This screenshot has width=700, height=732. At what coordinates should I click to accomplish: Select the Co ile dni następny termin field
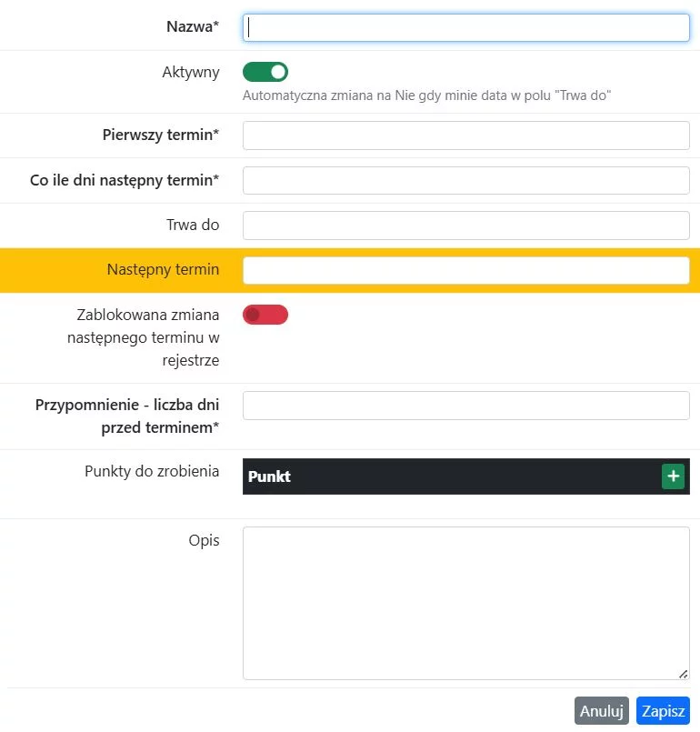click(x=465, y=180)
